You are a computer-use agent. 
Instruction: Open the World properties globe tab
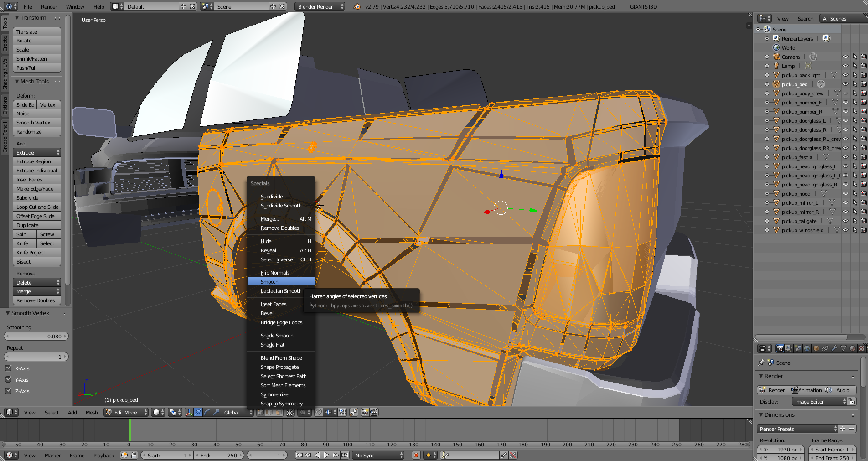coord(807,348)
